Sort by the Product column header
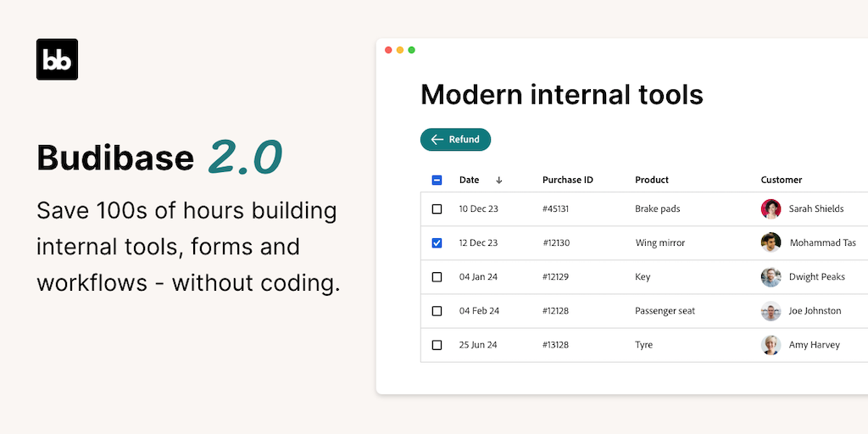The image size is (868, 434). coord(651,180)
